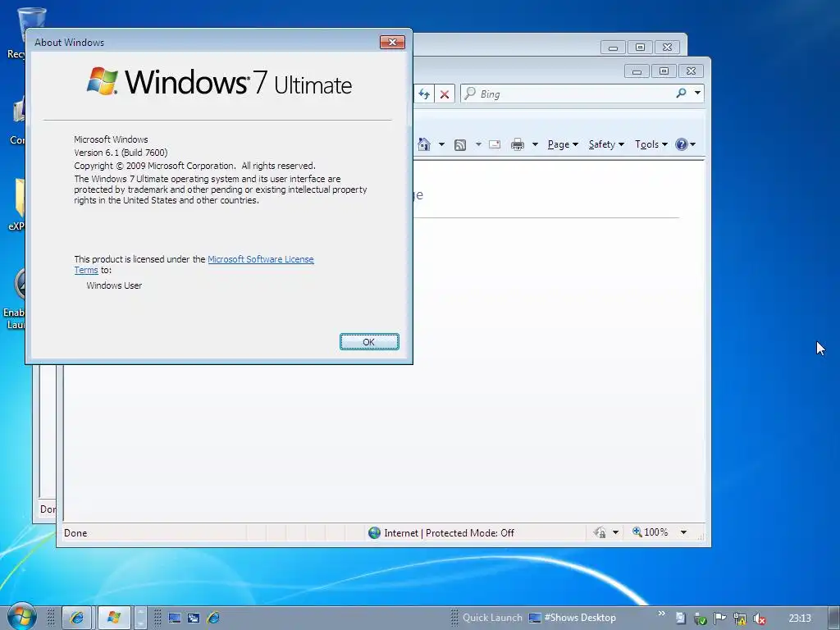This screenshot has width=840, height=630.
Task: Click 'Internet | Protected Mode: Off' status text
Action: 449,533
